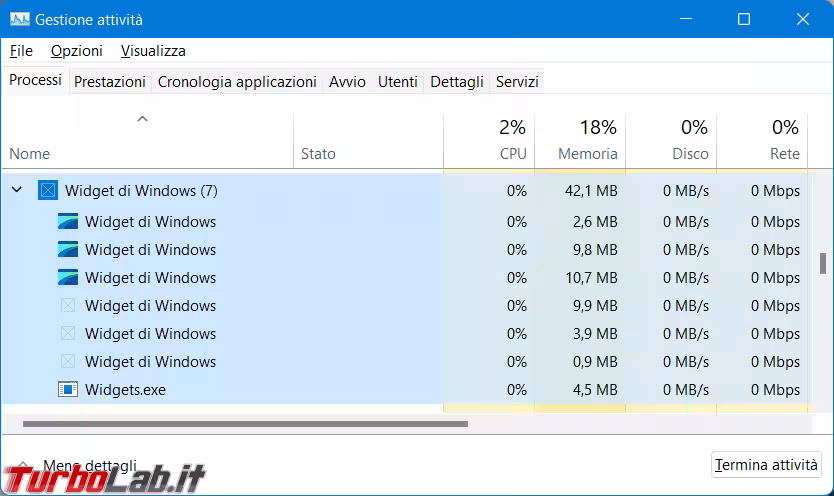Click sort arrow above Nome column
834x496 pixels.
coord(142,119)
